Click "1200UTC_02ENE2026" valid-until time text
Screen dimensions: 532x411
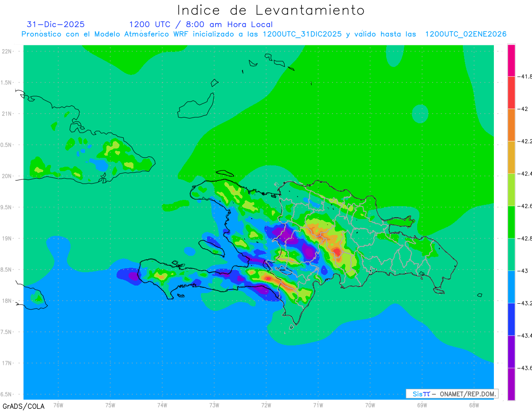[x=466, y=34]
